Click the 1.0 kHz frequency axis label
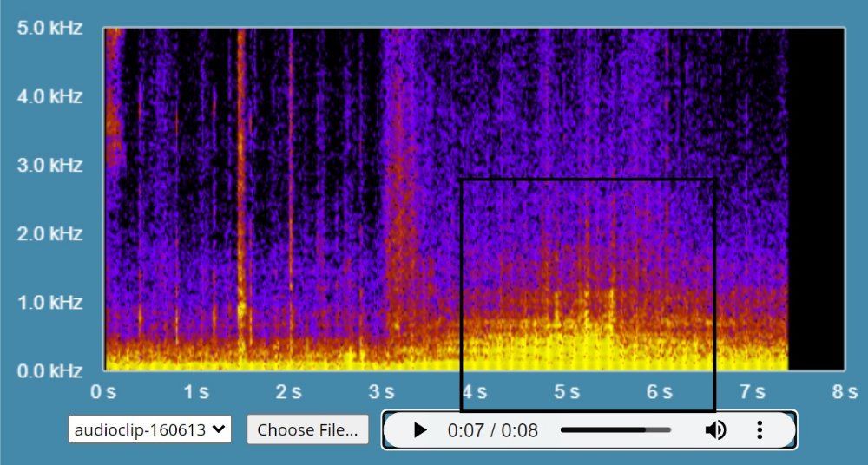Viewport: 868px width, 465px height. click(49, 303)
